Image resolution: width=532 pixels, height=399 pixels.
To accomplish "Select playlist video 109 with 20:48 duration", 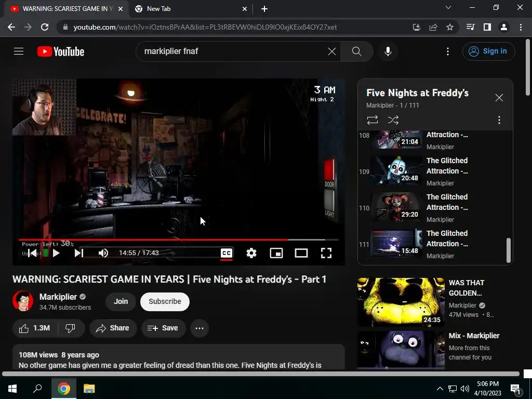I will [432, 171].
